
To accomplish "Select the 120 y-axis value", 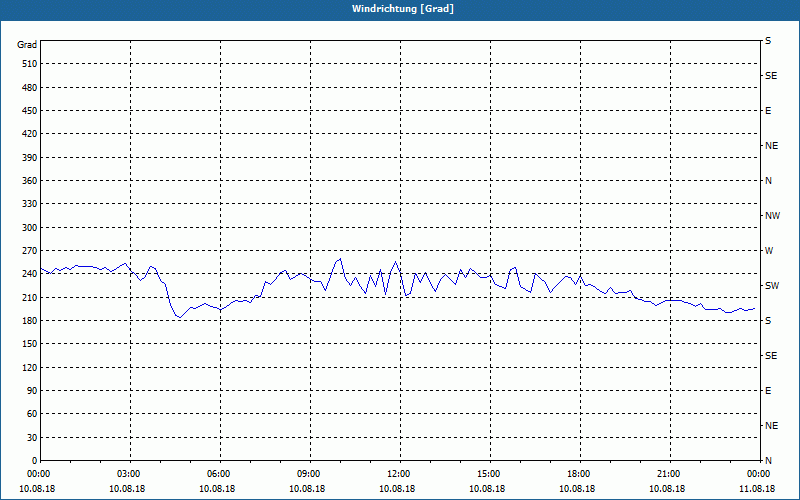I will click(29, 367).
